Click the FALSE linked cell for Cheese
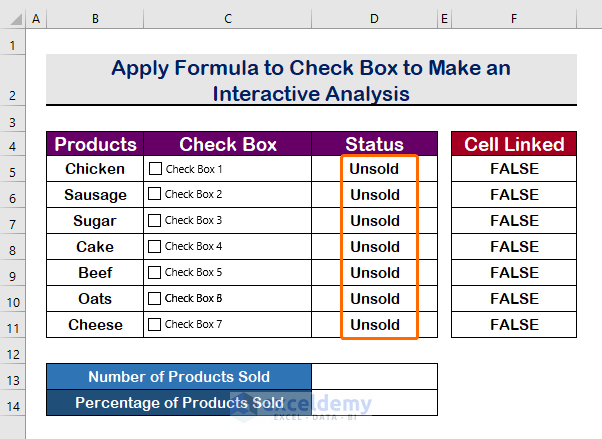 [514, 325]
